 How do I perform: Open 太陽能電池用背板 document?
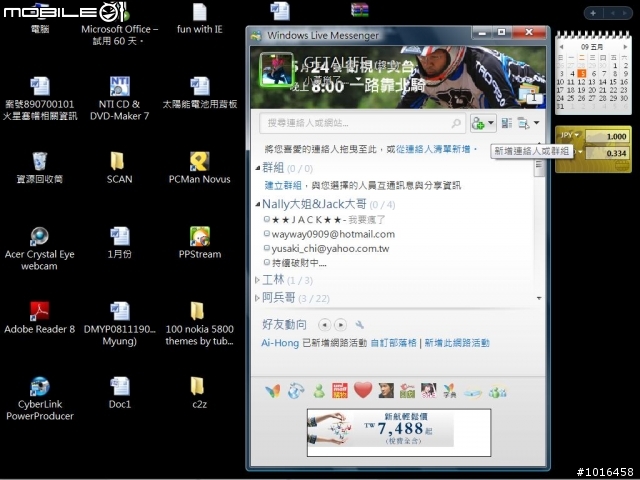pos(200,93)
